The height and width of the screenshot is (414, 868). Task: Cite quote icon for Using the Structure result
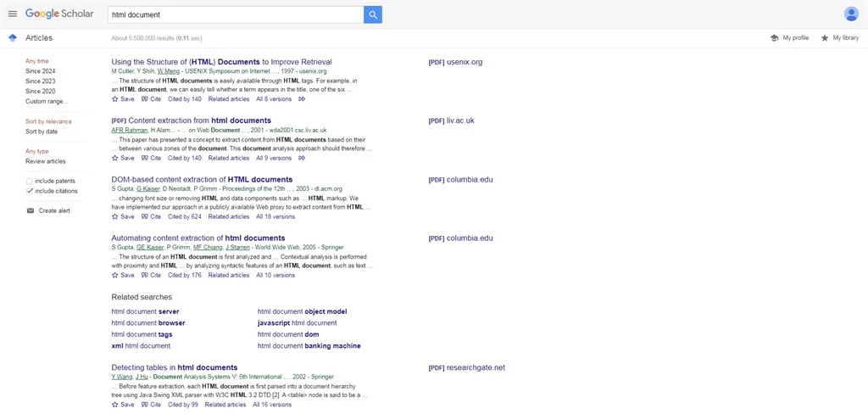[x=144, y=99]
